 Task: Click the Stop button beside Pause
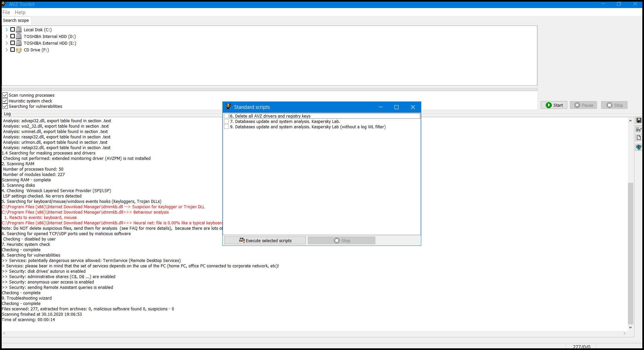click(x=614, y=105)
